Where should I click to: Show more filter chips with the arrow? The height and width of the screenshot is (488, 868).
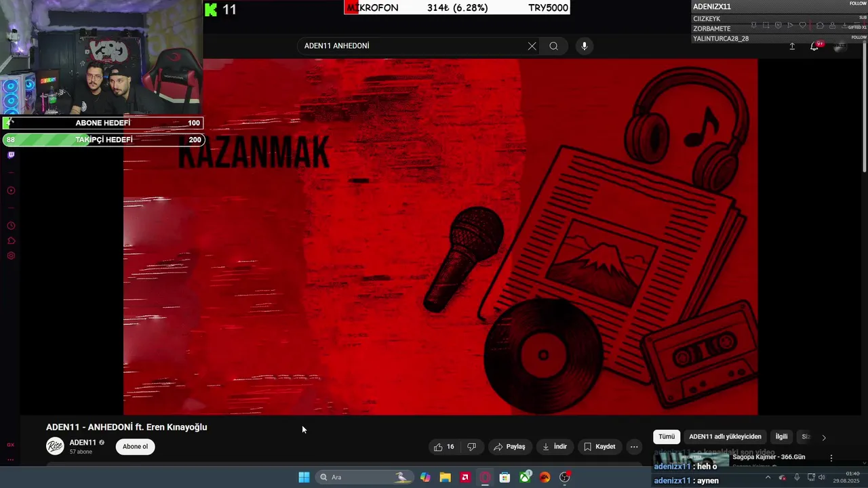click(824, 437)
